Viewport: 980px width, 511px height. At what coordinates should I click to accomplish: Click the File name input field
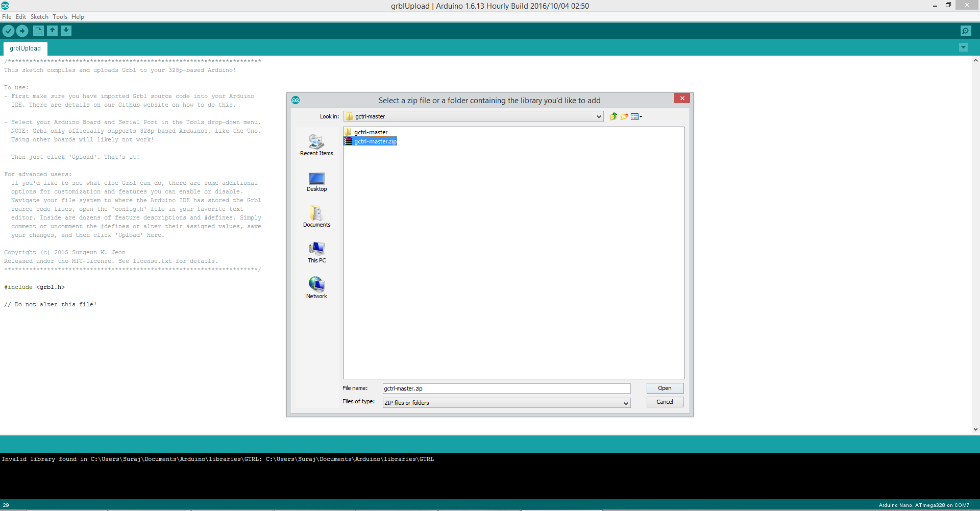[x=506, y=388]
